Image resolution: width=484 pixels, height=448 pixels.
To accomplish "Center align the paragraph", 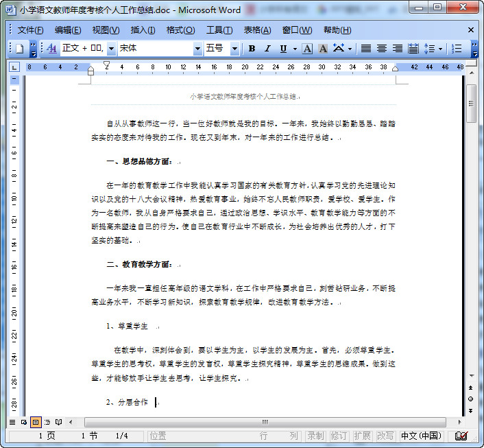I will [x=382, y=49].
